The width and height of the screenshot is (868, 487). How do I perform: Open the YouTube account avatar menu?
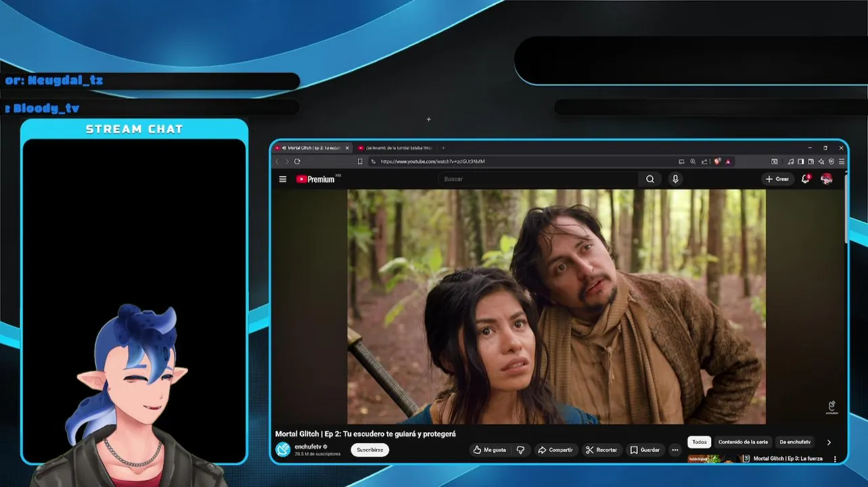[827, 179]
